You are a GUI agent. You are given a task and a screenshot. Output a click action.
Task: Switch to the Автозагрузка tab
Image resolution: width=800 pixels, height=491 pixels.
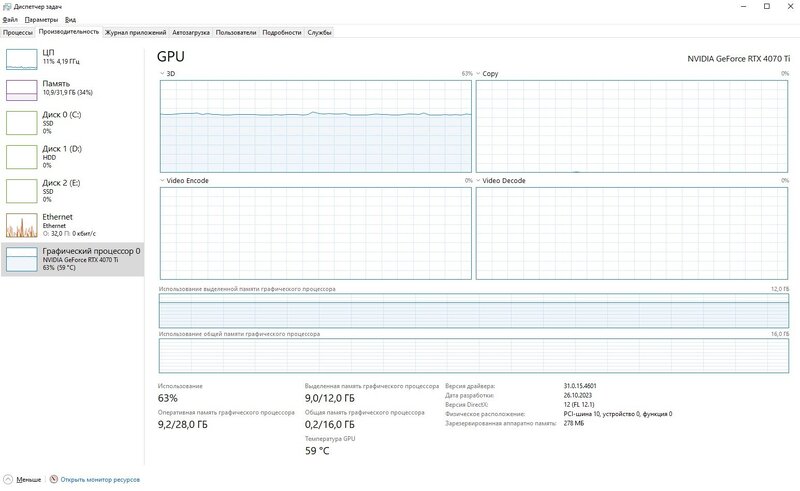point(190,32)
